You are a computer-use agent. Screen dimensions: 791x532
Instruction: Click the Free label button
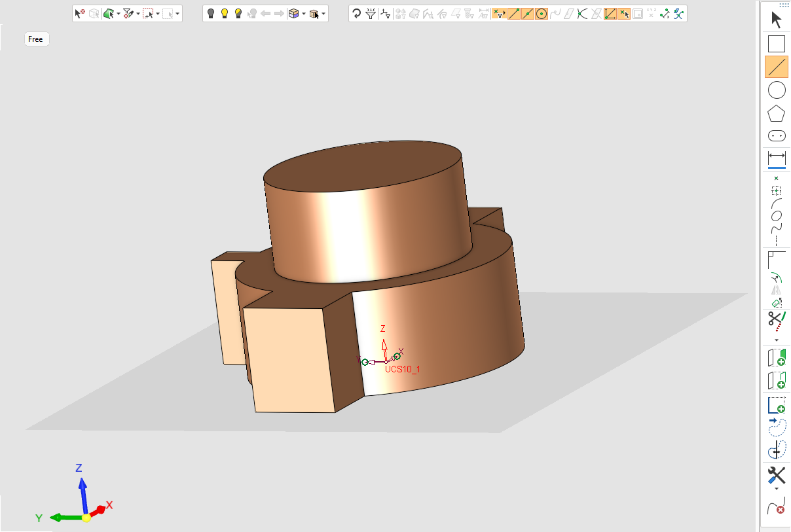36,39
